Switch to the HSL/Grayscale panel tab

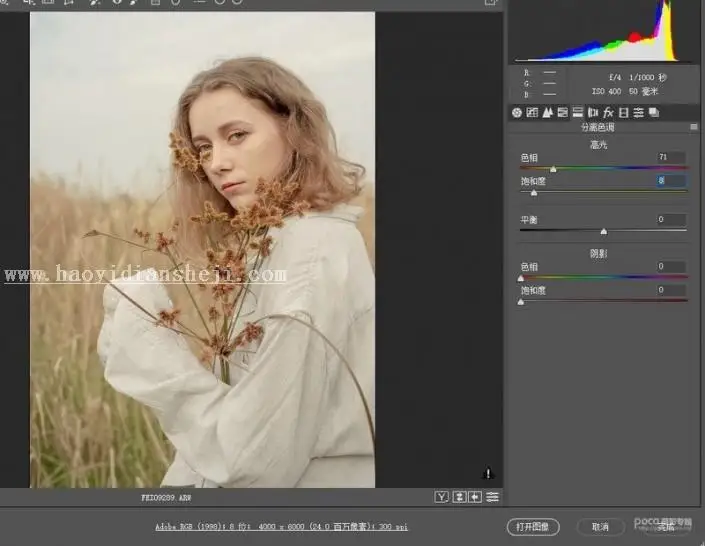562,112
